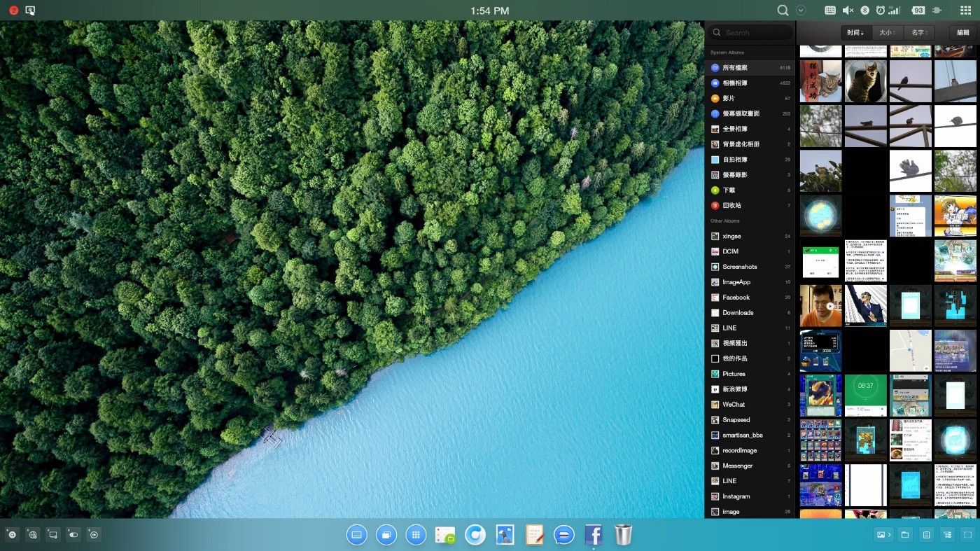The width and height of the screenshot is (980, 551).
Task: Click the Bluetooth icon in the status bar
Action: pos(864,11)
